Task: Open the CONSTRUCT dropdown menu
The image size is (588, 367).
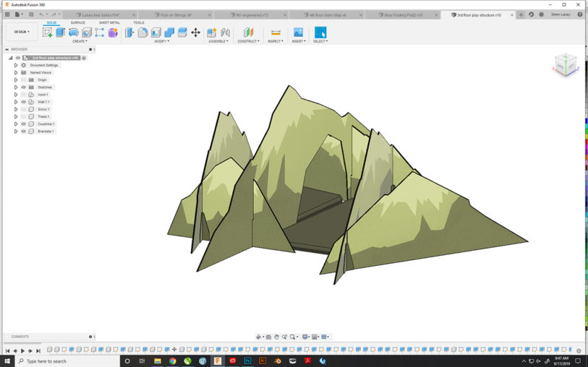Action: point(248,41)
